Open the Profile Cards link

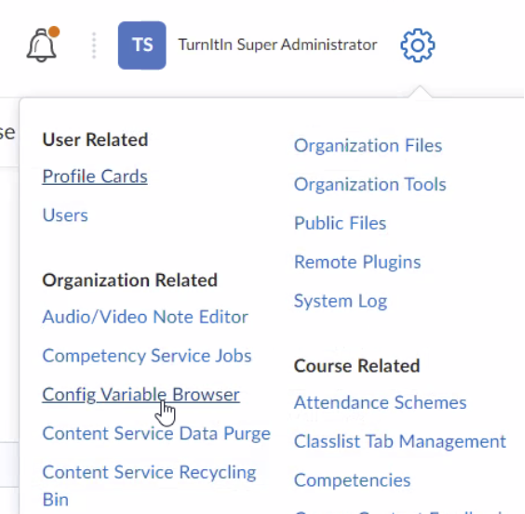pos(95,176)
